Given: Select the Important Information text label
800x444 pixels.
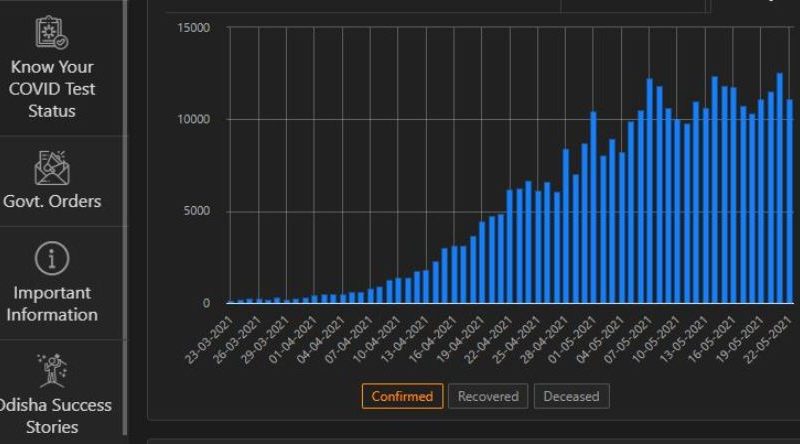Looking at the screenshot, I should (51, 303).
